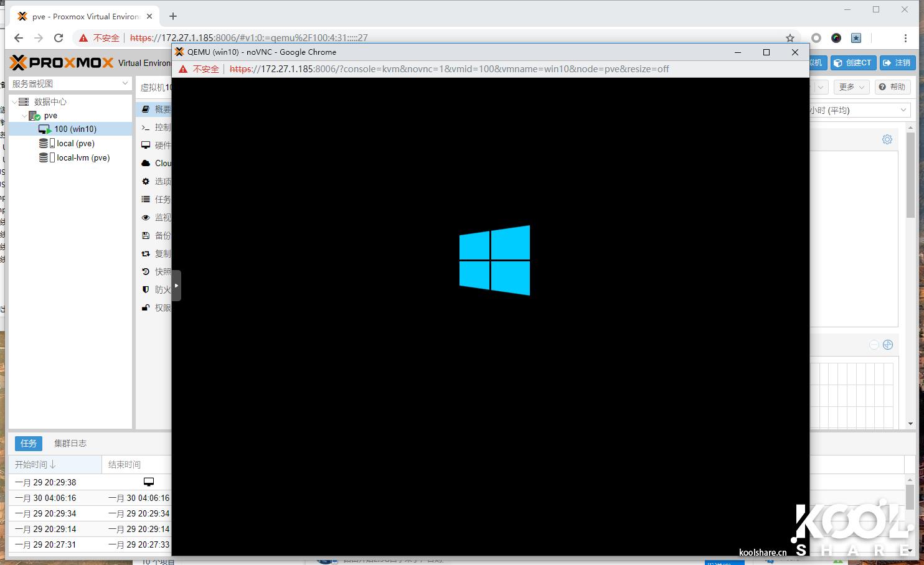Click the 创建CT button
Screen dimensions: 924x565
tap(853, 63)
